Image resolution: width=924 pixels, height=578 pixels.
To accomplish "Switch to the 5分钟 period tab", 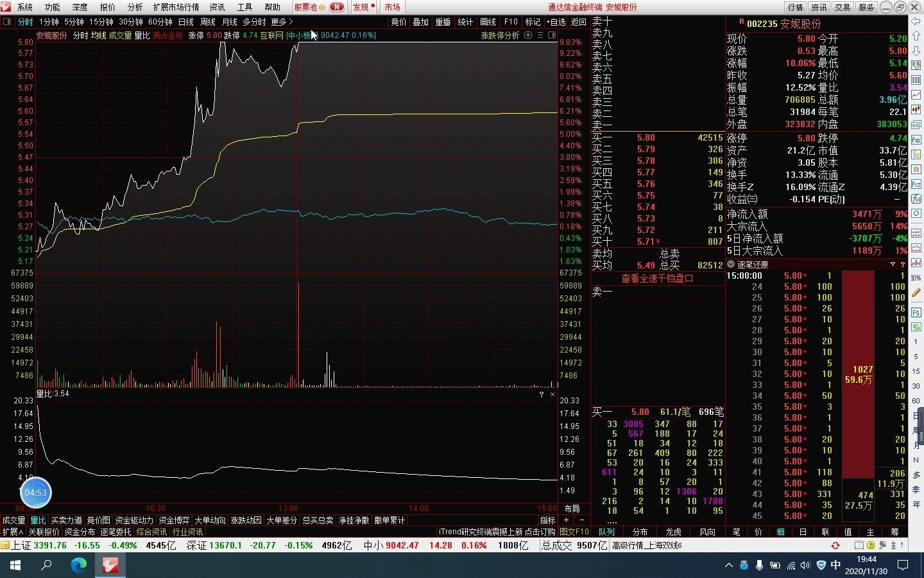I will [x=74, y=22].
